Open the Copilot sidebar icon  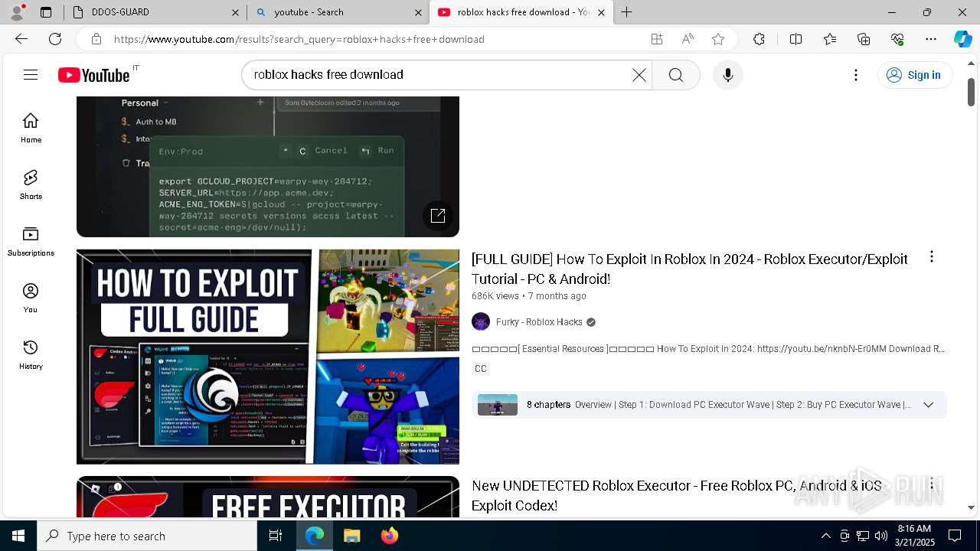(x=962, y=39)
